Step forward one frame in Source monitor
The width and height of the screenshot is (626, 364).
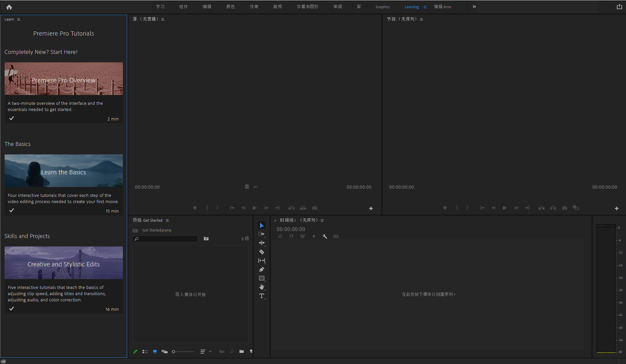point(266,208)
